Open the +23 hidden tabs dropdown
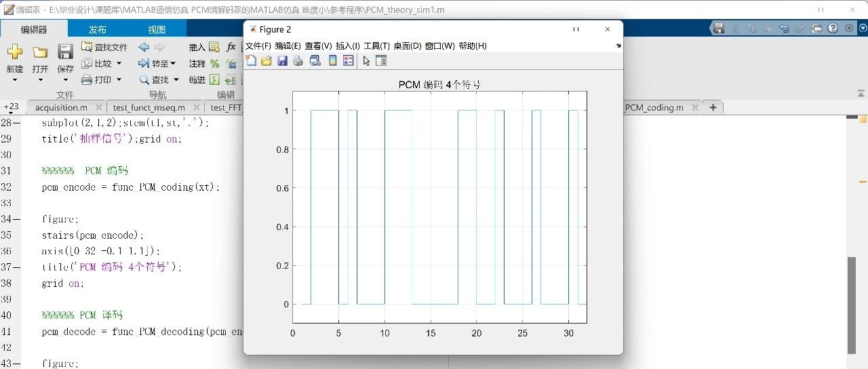 pos(12,107)
